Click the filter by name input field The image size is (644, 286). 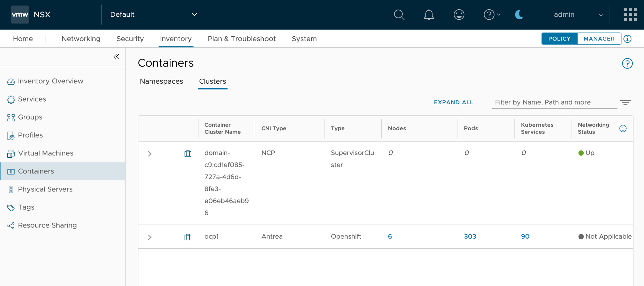[554, 102]
